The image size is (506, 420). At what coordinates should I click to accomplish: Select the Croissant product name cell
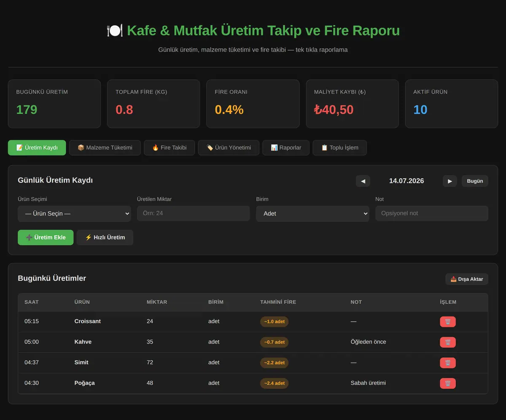[88, 321]
